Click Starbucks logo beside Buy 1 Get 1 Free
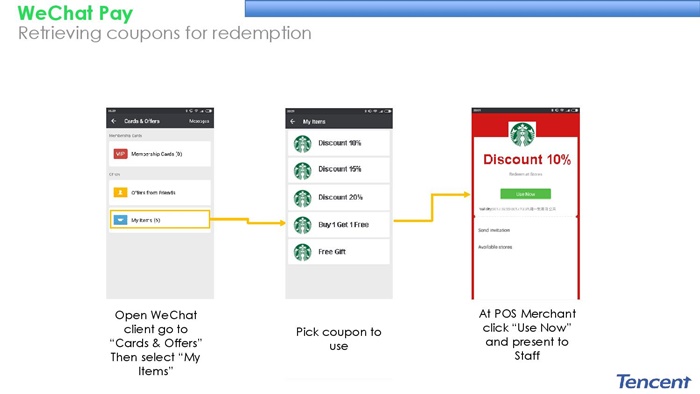Image resolution: width=700 pixels, height=394 pixels. pos(302,225)
